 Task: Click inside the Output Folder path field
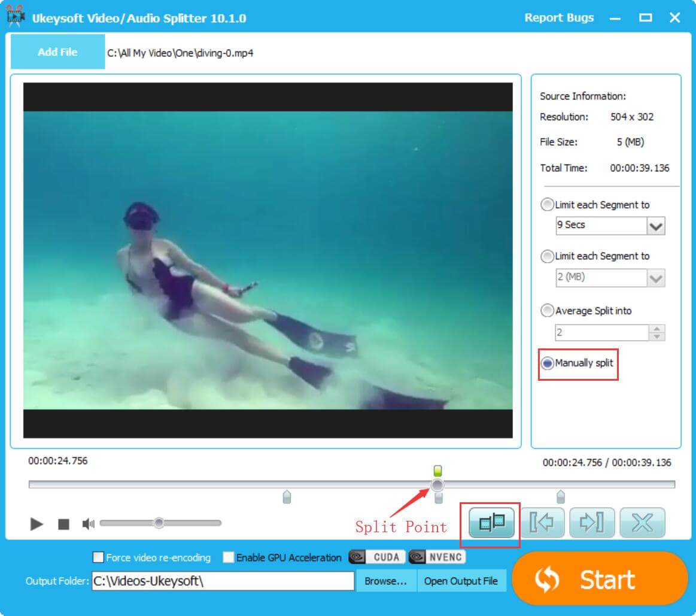[221, 580]
